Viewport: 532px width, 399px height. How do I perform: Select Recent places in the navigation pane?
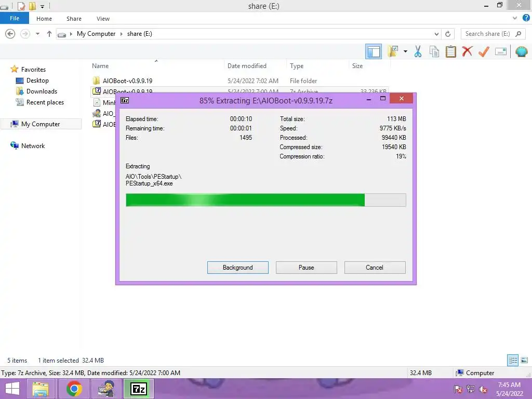click(x=45, y=102)
